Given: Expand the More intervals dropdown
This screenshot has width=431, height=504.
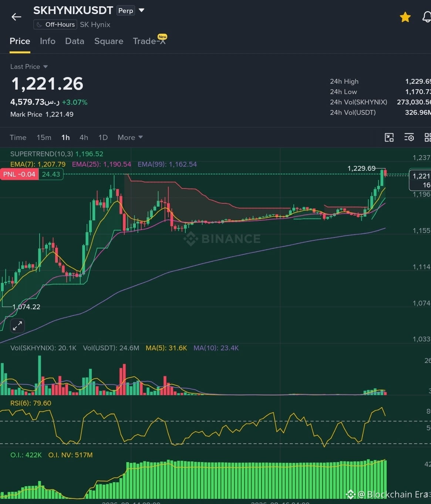Looking at the screenshot, I should pyautogui.click(x=130, y=137).
